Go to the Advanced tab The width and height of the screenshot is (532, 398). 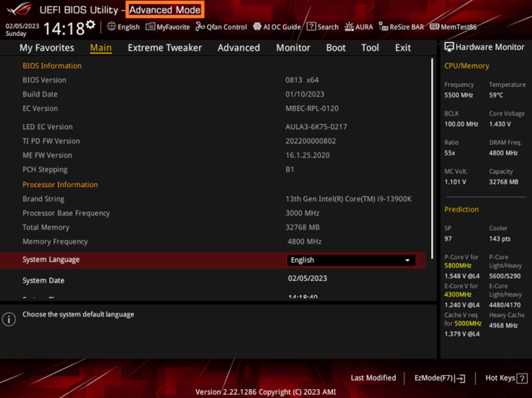coord(239,48)
